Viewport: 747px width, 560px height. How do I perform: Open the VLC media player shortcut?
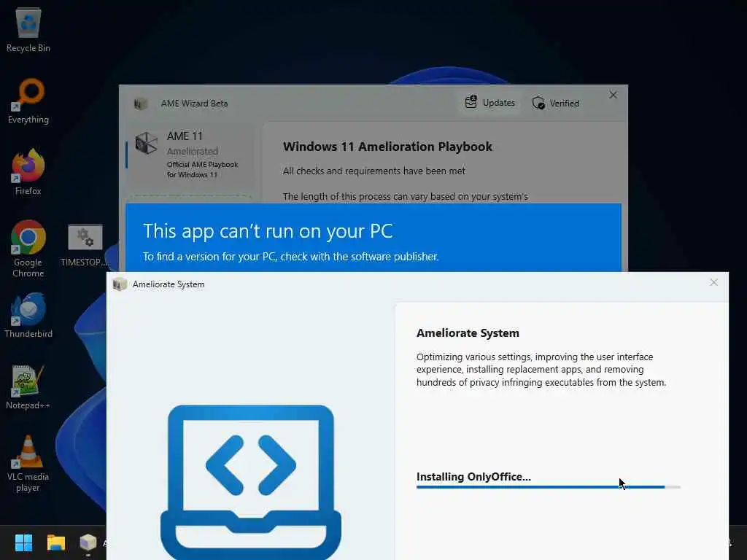click(28, 463)
